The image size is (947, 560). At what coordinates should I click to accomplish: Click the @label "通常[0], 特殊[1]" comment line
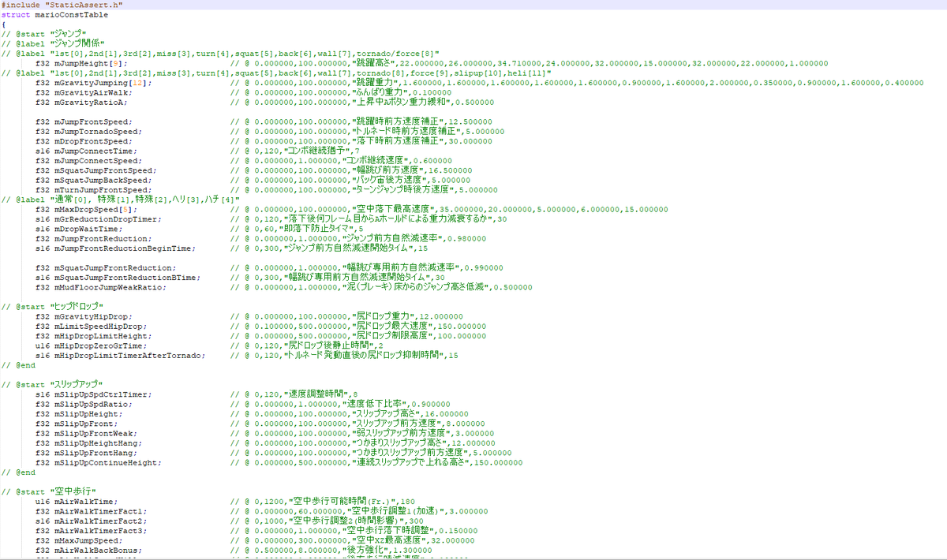click(x=120, y=200)
